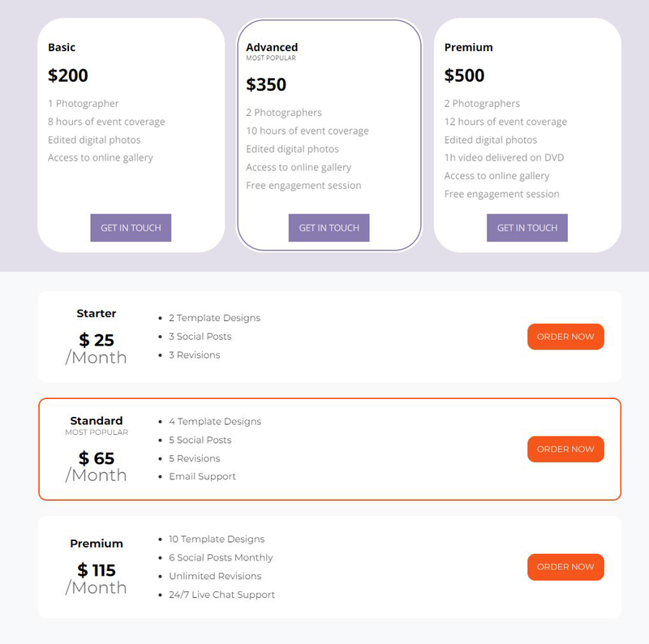Click the 2 Template Designs bullet
The height and width of the screenshot is (644, 649).
point(215,318)
